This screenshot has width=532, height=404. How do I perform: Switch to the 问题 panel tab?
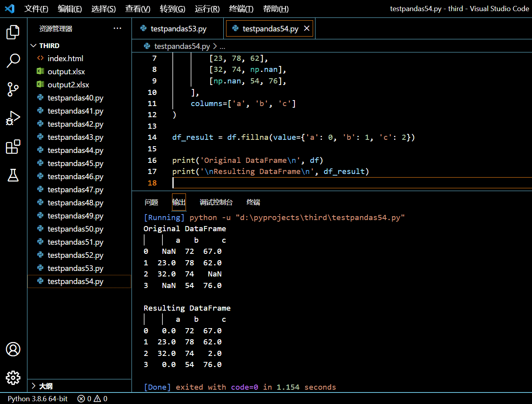coord(151,202)
